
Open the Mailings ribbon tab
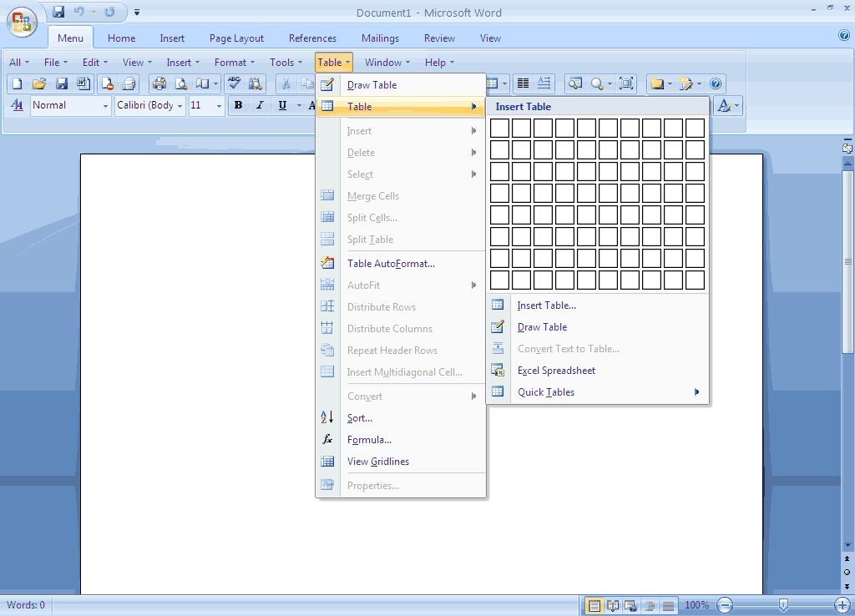[x=380, y=38]
